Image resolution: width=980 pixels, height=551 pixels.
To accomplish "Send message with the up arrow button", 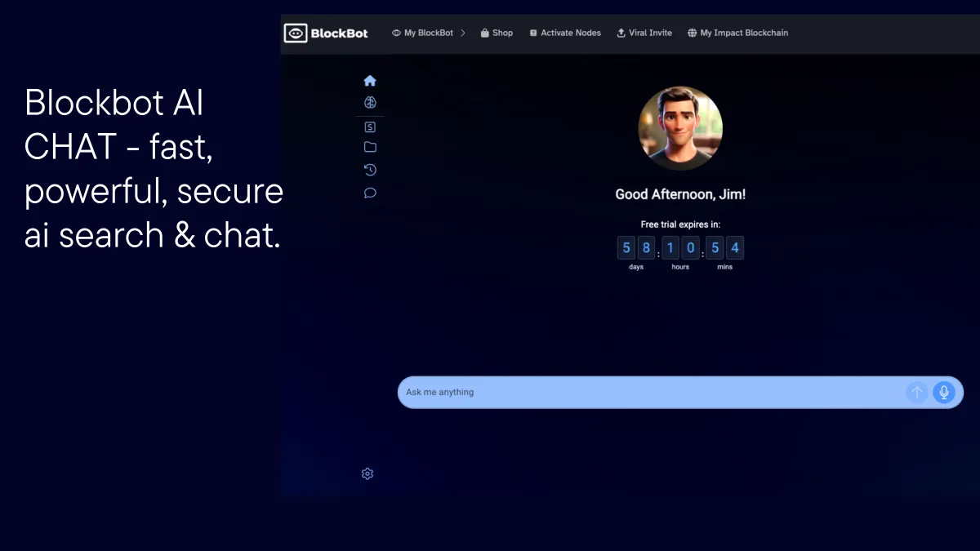I will [x=916, y=393].
